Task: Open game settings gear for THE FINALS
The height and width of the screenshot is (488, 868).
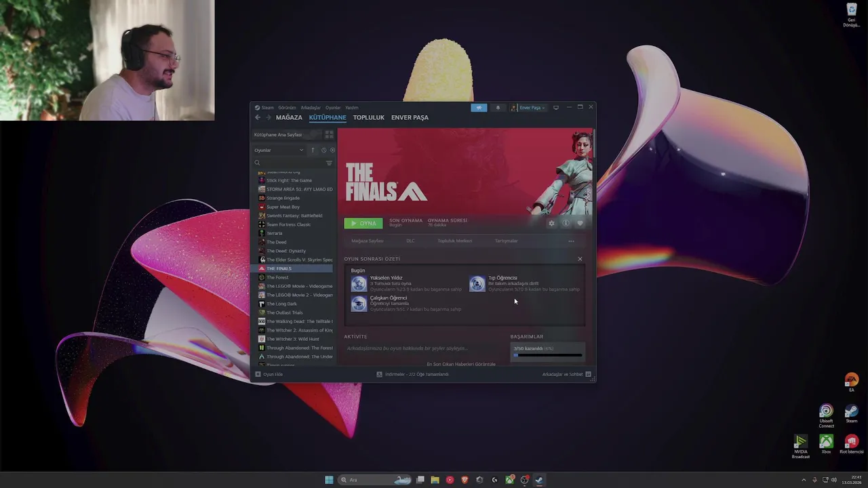Action: click(x=551, y=223)
